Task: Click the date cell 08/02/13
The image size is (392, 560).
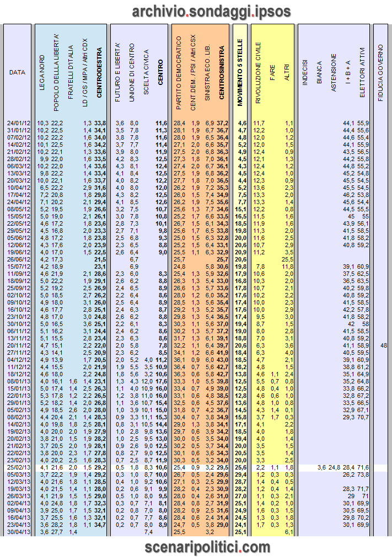Action: (19, 417)
